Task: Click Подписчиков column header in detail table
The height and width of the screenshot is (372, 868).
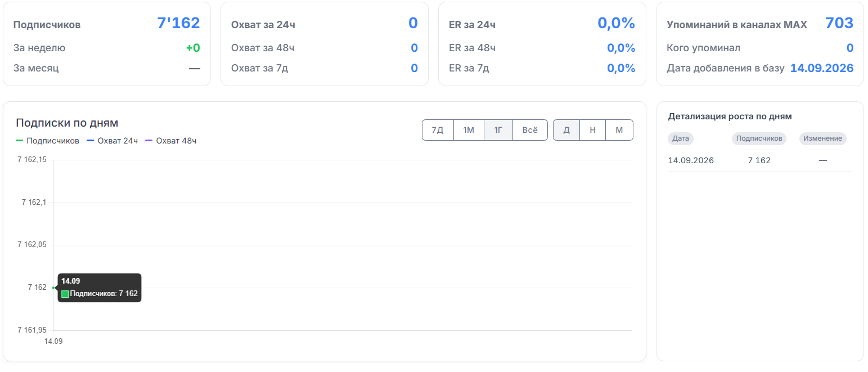Action: (x=759, y=138)
